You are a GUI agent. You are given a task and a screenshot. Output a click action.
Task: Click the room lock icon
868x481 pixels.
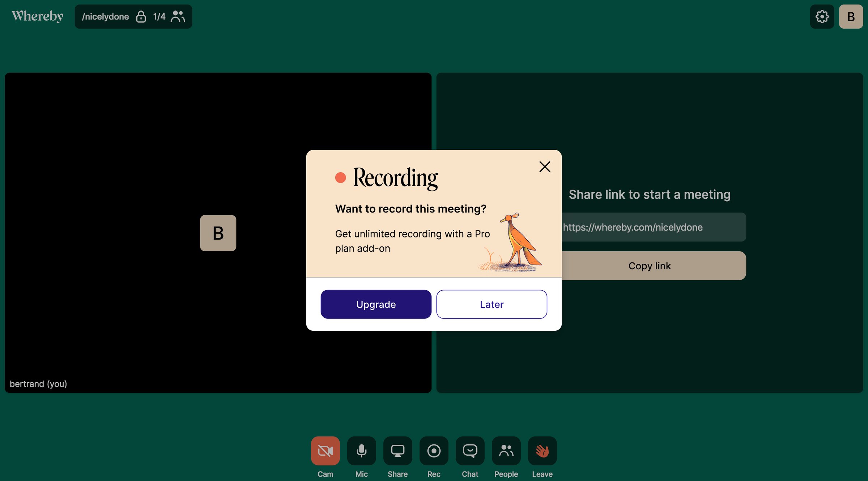coord(141,17)
